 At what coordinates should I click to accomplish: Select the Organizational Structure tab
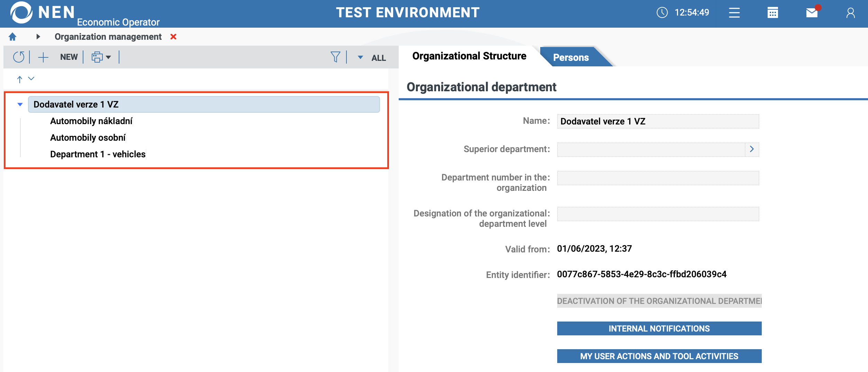pos(469,56)
